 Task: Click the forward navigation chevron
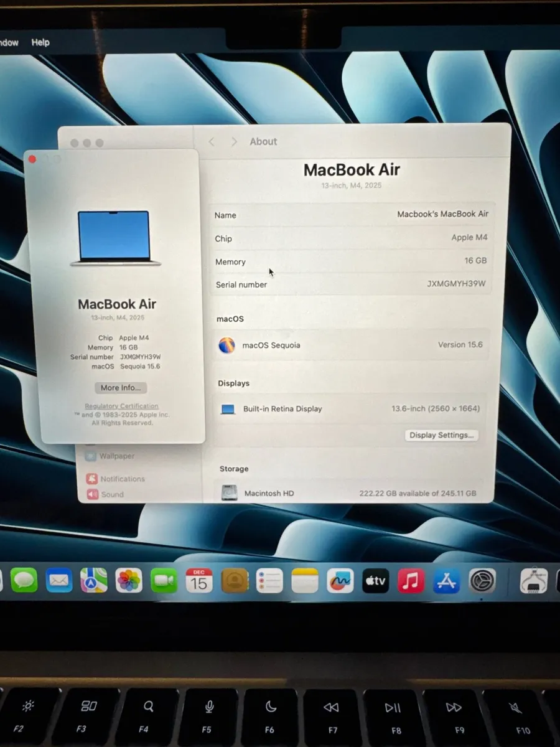(233, 141)
